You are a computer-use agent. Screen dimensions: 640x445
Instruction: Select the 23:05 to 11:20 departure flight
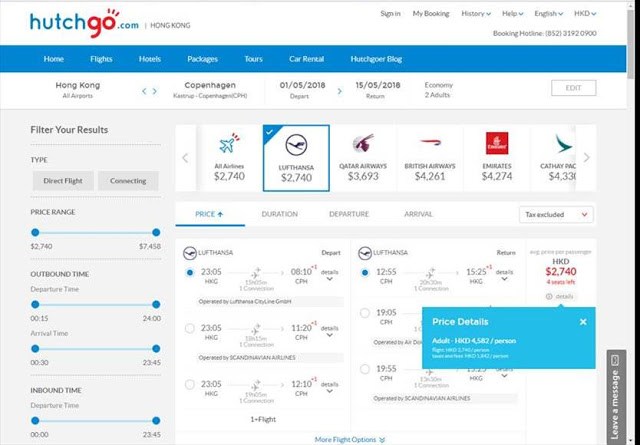(190, 328)
